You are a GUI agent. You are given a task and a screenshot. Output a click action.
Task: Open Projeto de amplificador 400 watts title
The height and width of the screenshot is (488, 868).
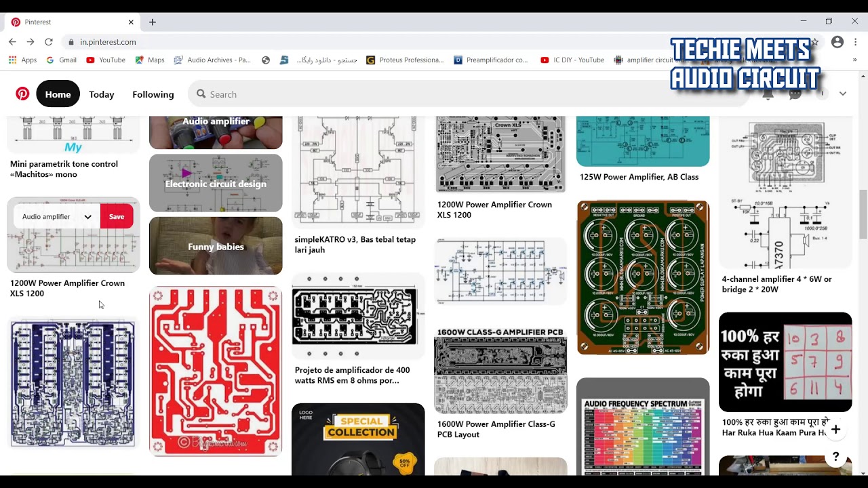[352, 375]
